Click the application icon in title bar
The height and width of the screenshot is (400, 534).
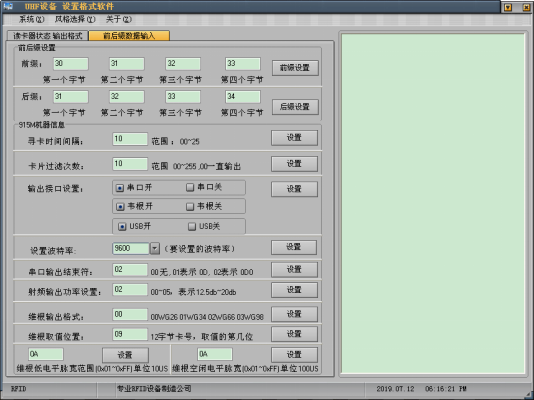coord(8,6)
